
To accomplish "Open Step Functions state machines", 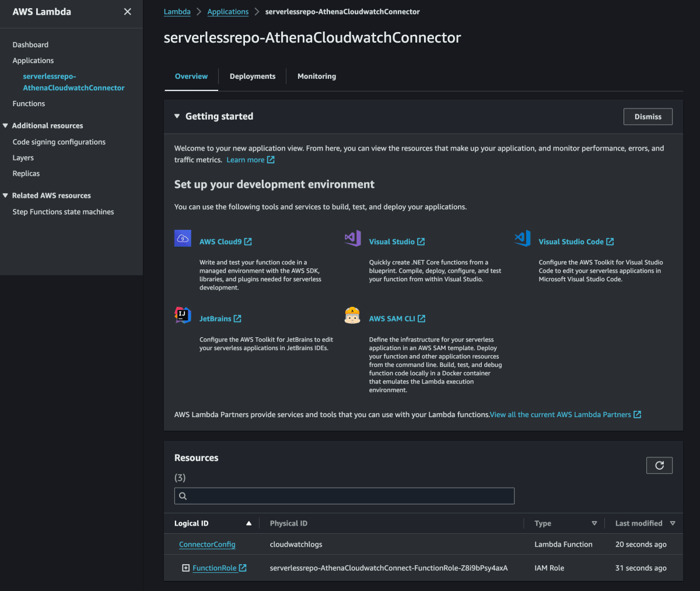I will pyautogui.click(x=63, y=212).
